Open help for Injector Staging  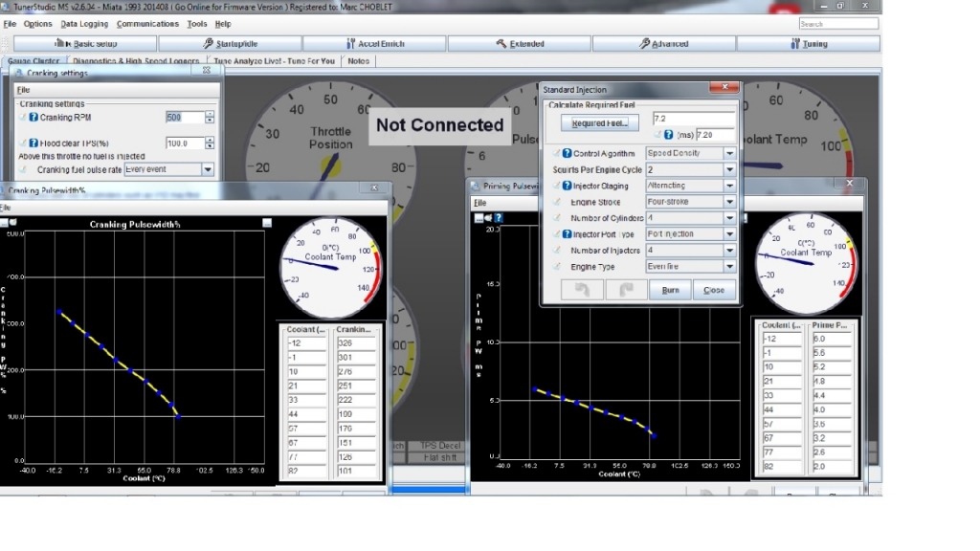tap(567, 186)
